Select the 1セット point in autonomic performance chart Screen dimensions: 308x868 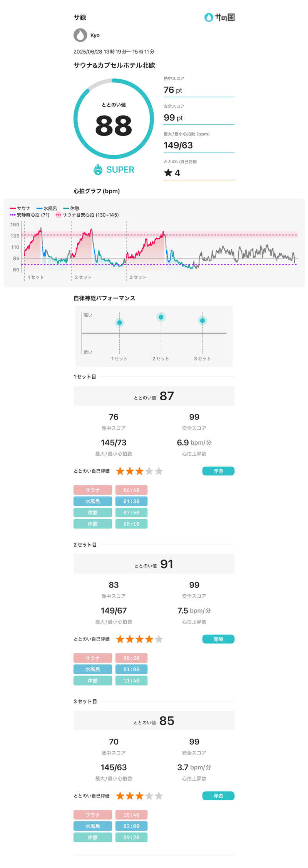(x=119, y=323)
